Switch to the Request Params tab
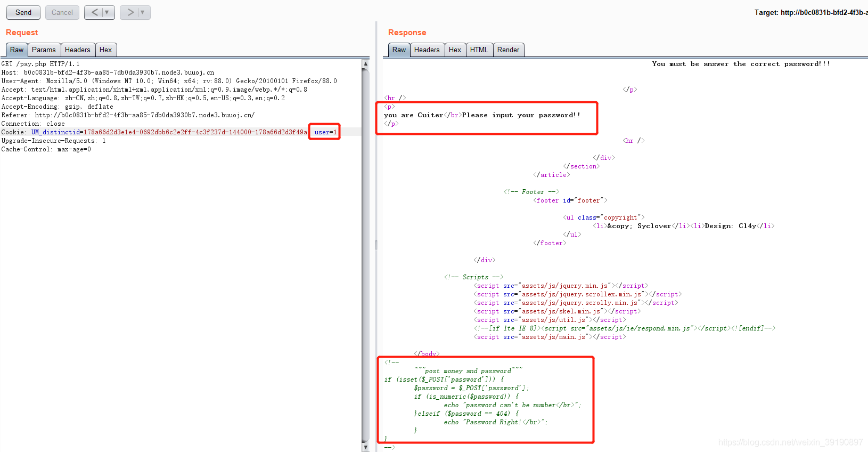 44,50
